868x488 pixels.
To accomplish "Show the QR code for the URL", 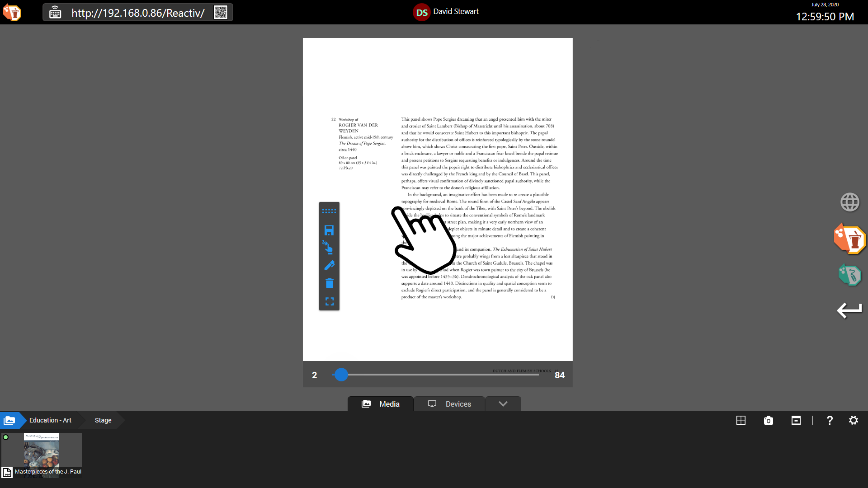I will [221, 12].
